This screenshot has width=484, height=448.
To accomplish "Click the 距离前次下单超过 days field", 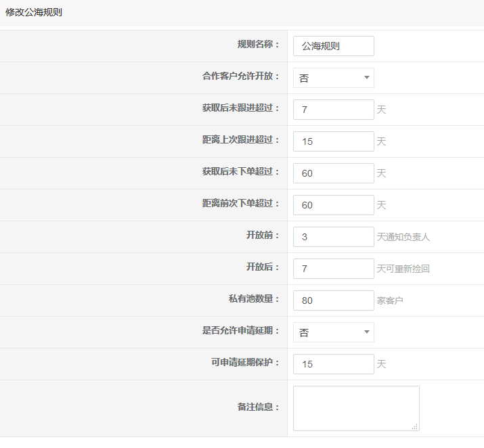I will [x=333, y=205].
